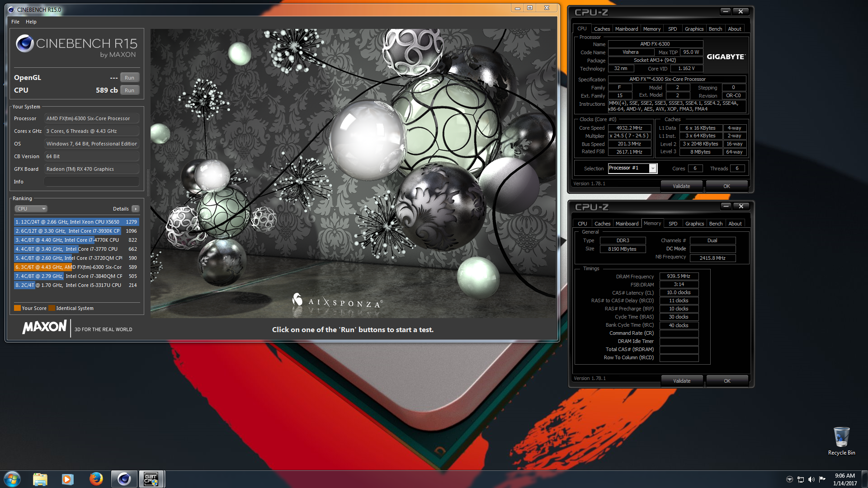Show hidden system tray icons
This screenshot has width=868, height=488.
pos(789,479)
